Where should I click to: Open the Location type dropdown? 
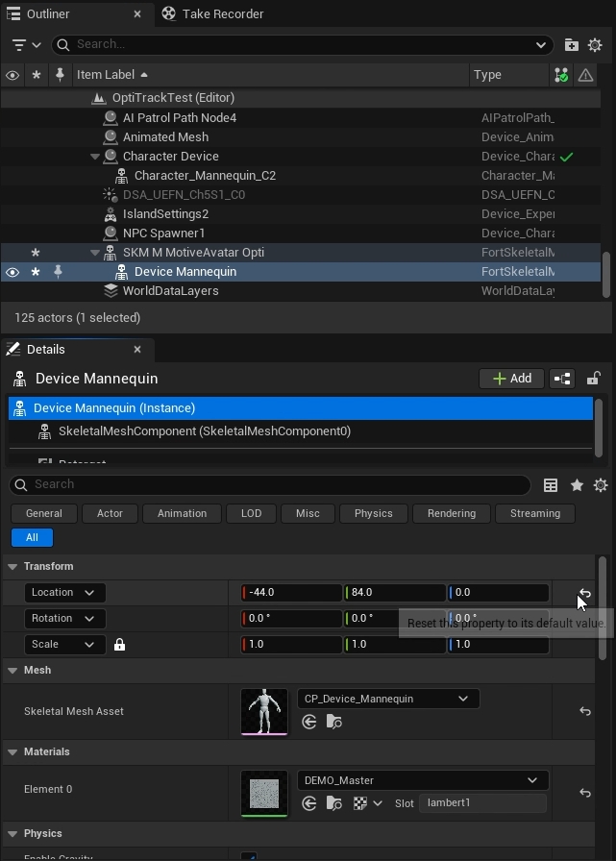[x=64, y=593]
